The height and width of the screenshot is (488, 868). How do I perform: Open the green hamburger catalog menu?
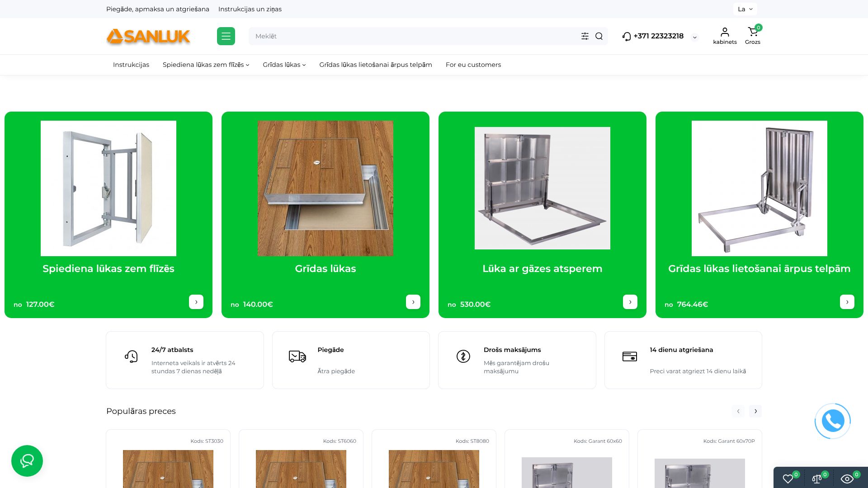226,36
